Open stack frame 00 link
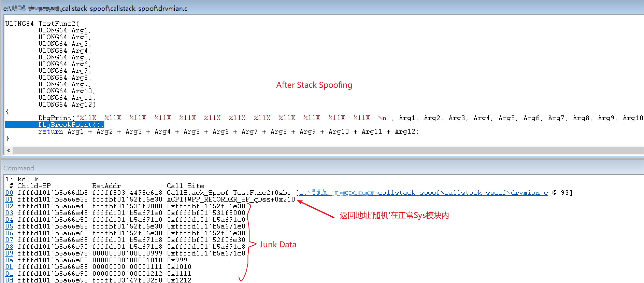Image resolution: width=644 pixels, height=283 pixels. 9,193
